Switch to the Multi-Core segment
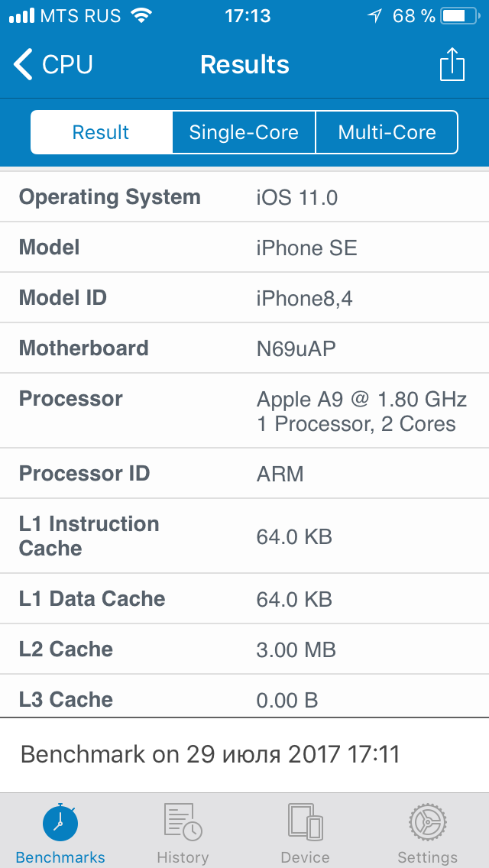This screenshot has width=489, height=868. (x=387, y=132)
